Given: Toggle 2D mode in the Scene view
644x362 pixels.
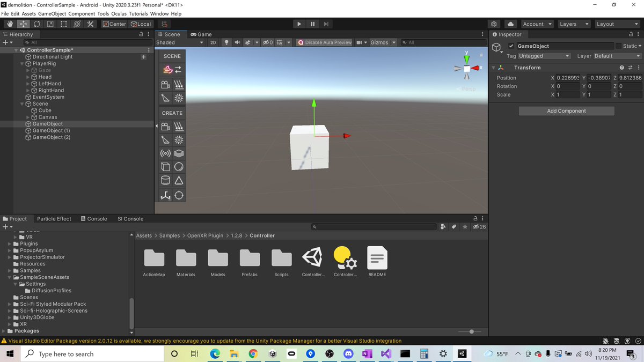Looking at the screenshot, I should point(214,42).
